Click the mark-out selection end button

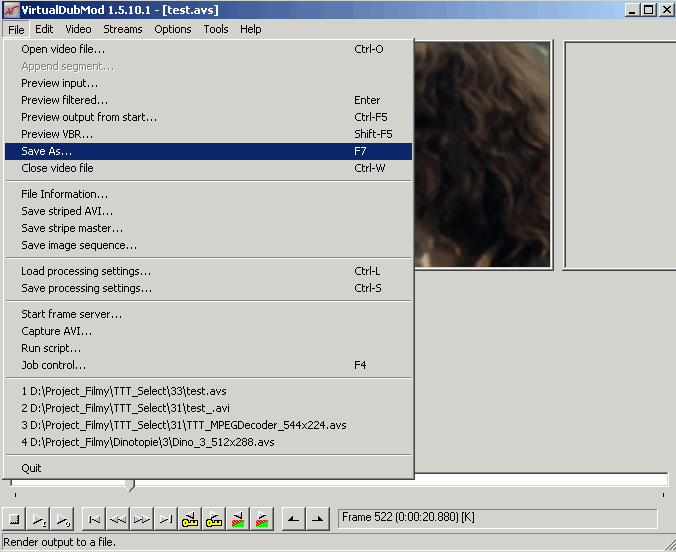318,519
